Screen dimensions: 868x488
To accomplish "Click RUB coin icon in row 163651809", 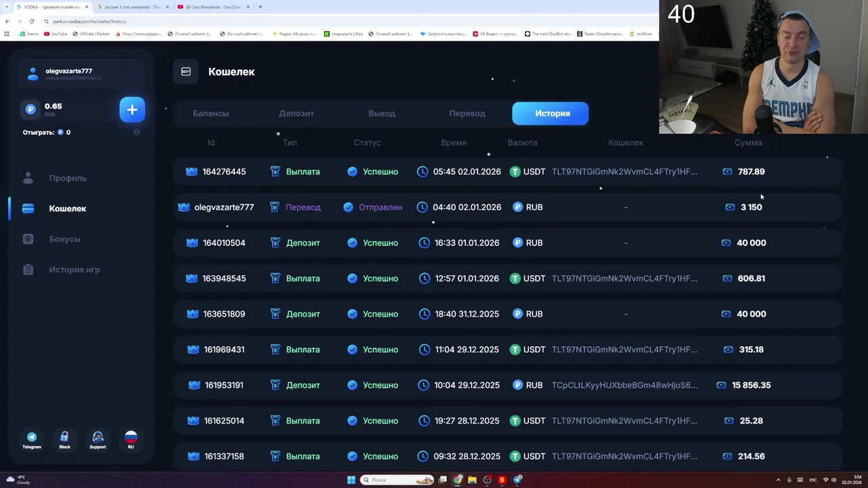I will click(518, 314).
